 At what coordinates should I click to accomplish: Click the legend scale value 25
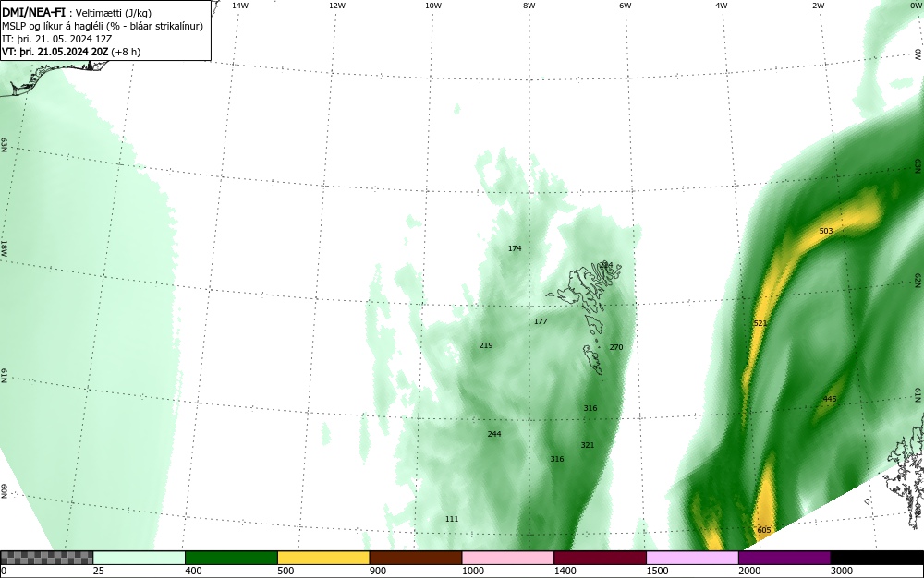99,571
